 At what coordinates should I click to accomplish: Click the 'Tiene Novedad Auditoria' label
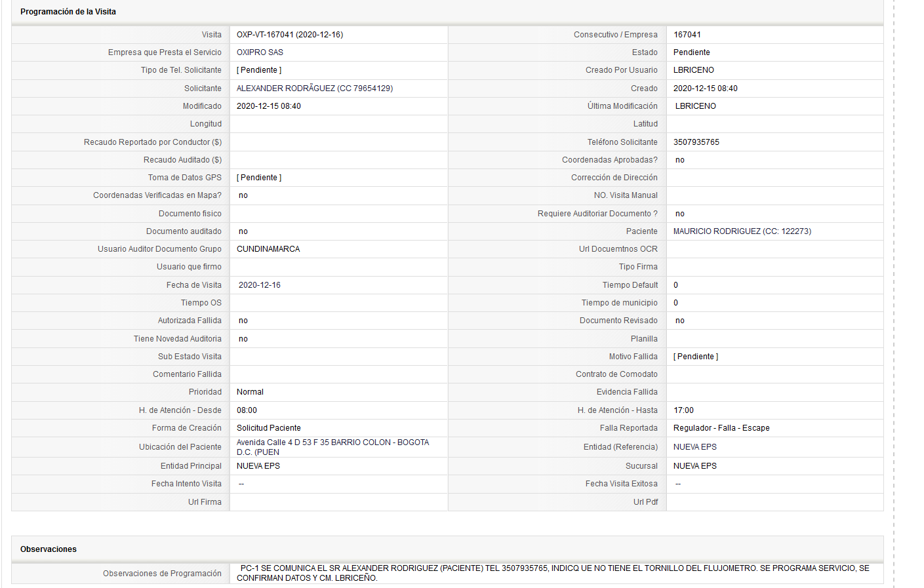pos(178,339)
